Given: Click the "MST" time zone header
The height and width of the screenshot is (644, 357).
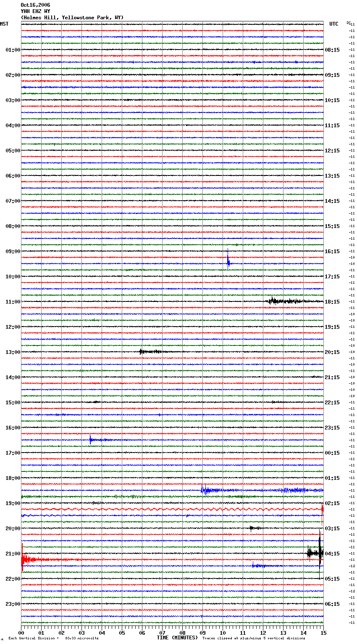Looking at the screenshot, I should tap(4, 24).
